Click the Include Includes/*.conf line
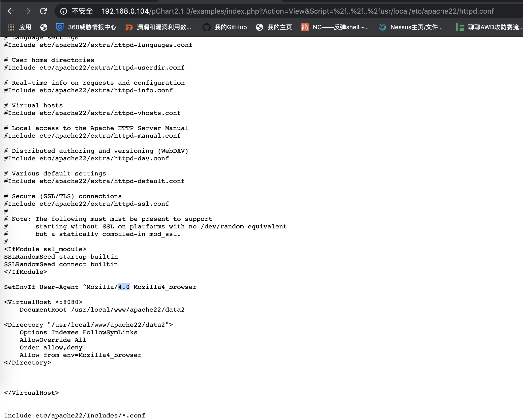Image resolution: width=523 pixels, height=420 pixels. click(75, 415)
